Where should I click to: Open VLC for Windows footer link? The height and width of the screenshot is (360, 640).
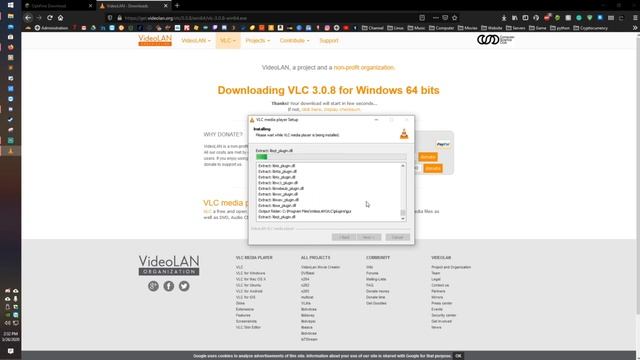[250, 273]
